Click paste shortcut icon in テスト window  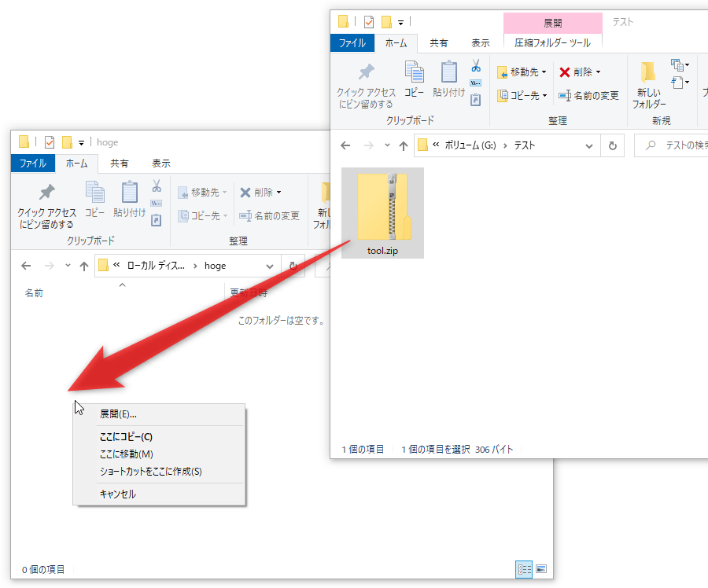(x=476, y=100)
